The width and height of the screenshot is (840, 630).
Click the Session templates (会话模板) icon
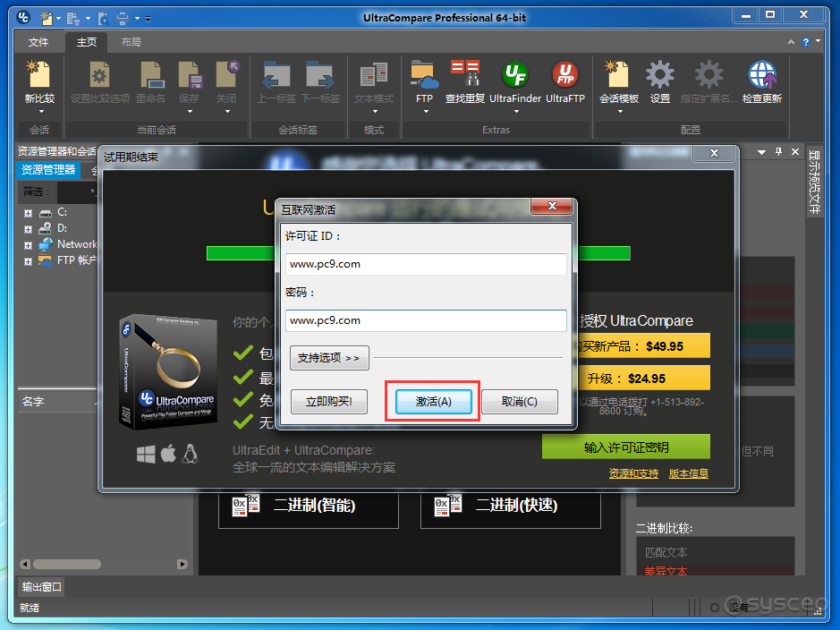click(617, 74)
